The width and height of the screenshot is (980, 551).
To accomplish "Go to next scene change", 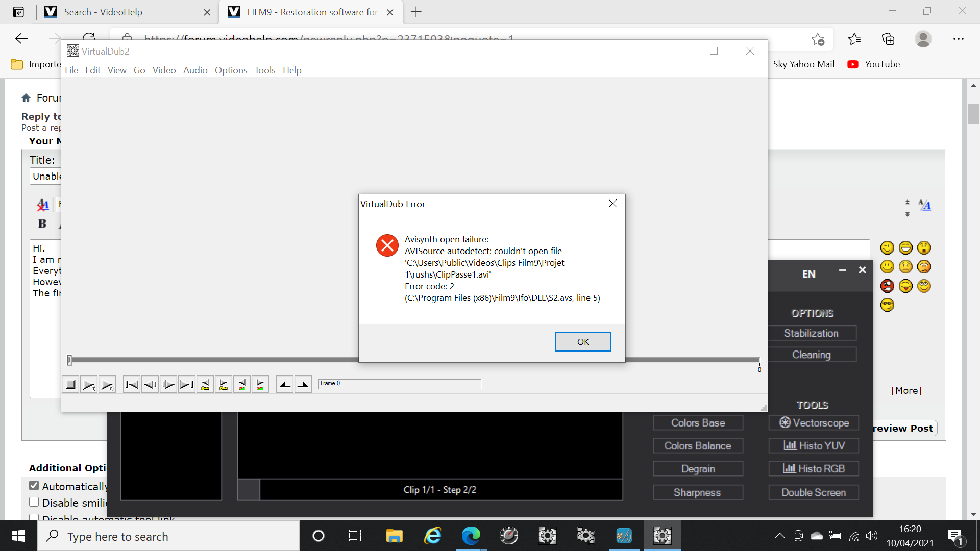I will (x=260, y=384).
